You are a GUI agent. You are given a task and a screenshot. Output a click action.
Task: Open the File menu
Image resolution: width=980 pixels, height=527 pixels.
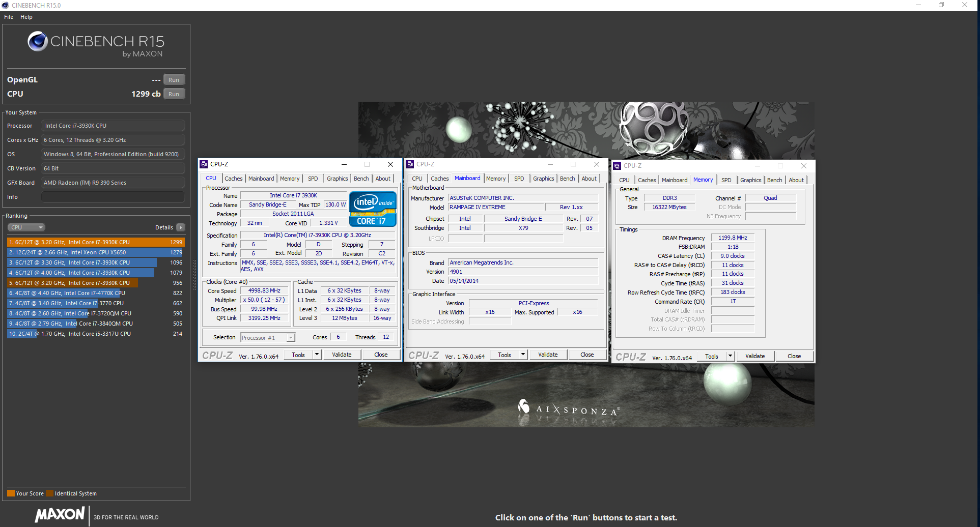9,17
